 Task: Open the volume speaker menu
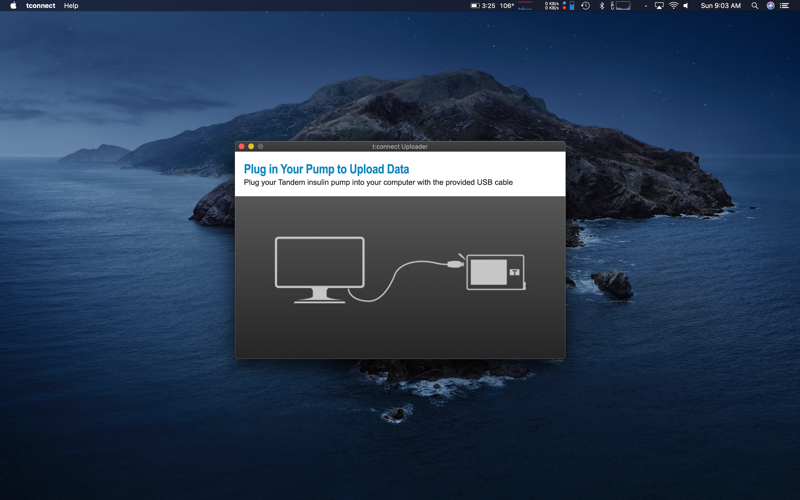(686, 6)
